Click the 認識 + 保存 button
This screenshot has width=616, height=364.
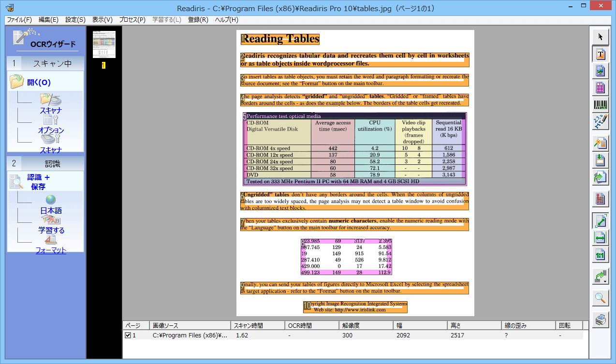click(38, 182)
